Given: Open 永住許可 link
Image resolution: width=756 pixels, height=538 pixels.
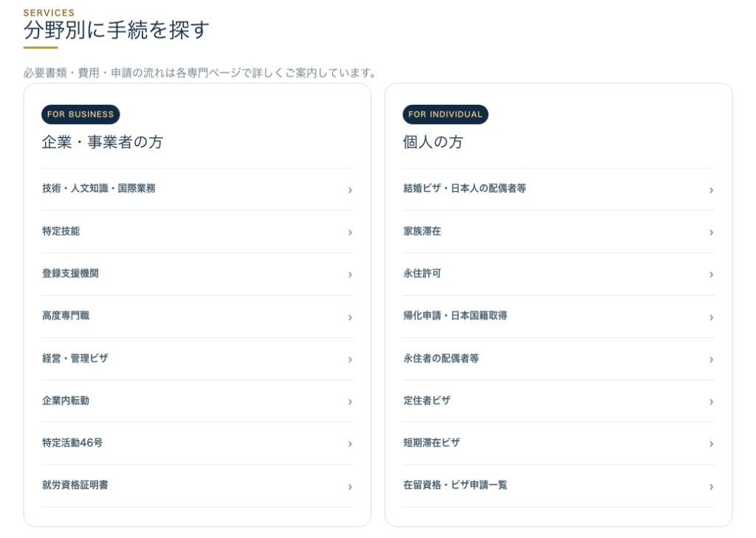Looking at the screenshot, I should point(558,275).
